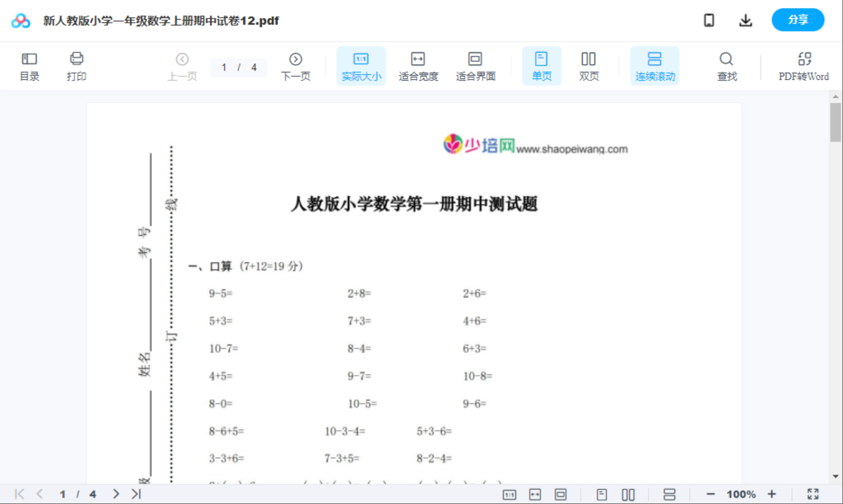Select 适合宽度 fit width mode

[418, 65]
